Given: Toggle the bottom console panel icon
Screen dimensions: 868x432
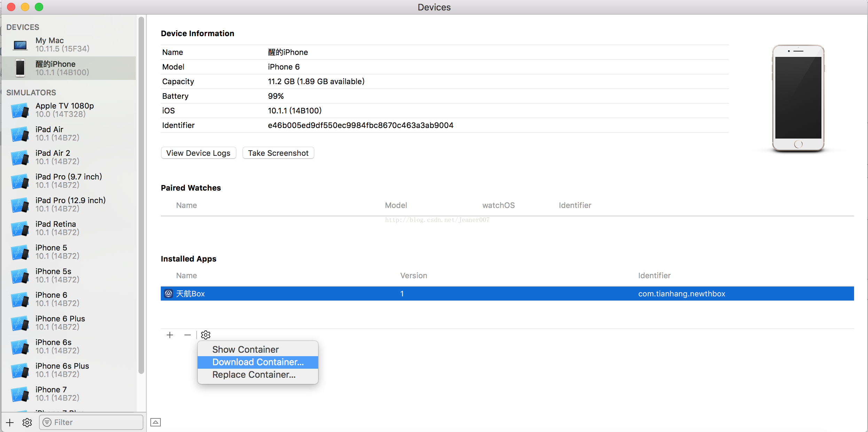Looking at the screenshot, I should [156, 422].
